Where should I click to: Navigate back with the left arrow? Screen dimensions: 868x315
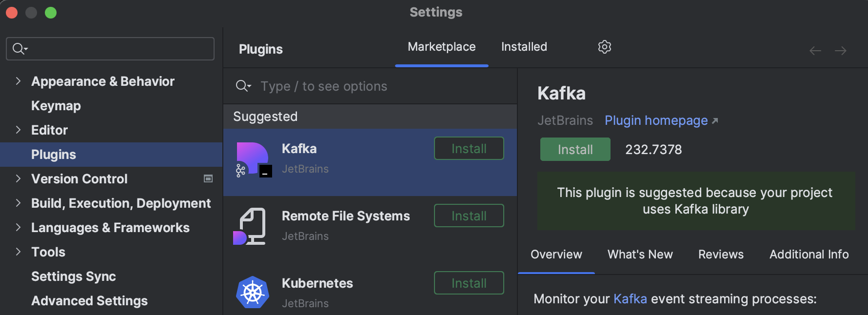(x=815, y=51)
